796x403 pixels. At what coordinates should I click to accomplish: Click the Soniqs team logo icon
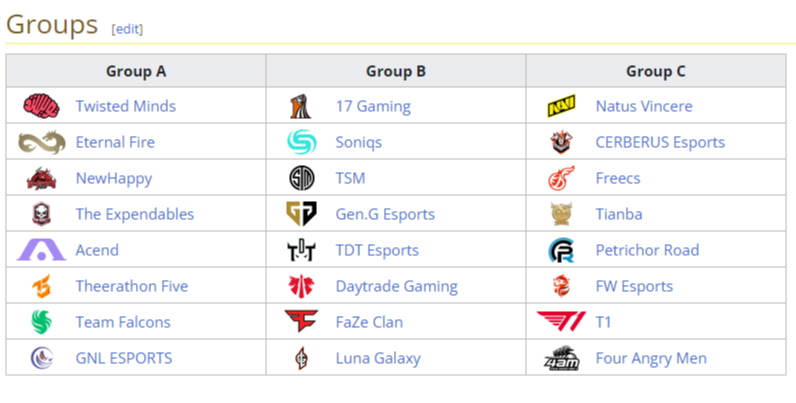(301, 142)
